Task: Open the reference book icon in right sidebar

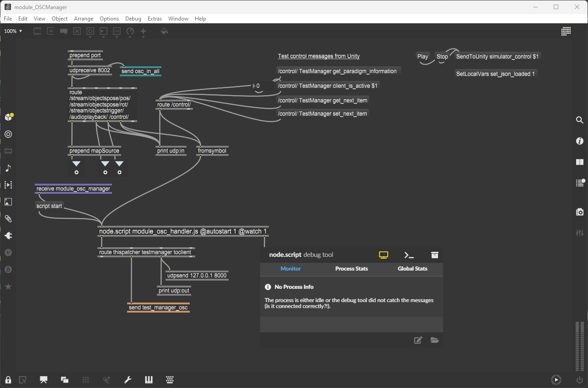Action: 580,162
